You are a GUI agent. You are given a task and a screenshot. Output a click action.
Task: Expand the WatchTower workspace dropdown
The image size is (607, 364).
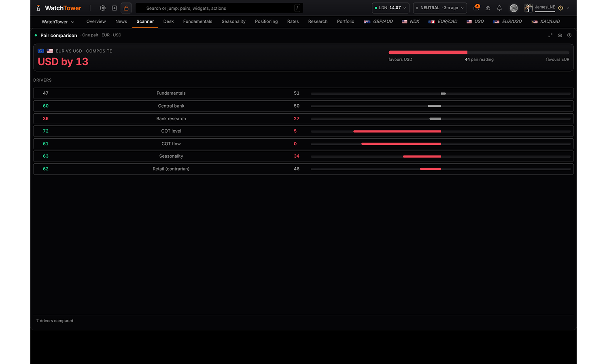[x=58, y=22]
